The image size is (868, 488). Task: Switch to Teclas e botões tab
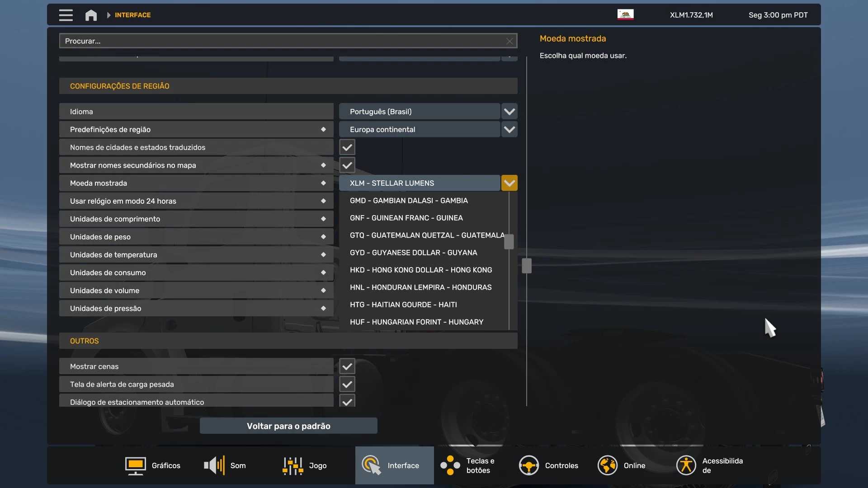pyautogui.click(x=472, y=465)
